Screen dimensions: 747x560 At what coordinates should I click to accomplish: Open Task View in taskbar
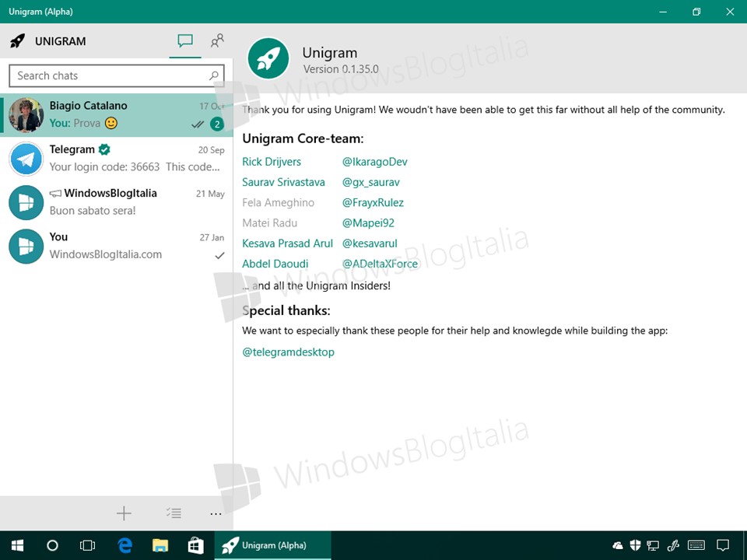click(88, 545)
